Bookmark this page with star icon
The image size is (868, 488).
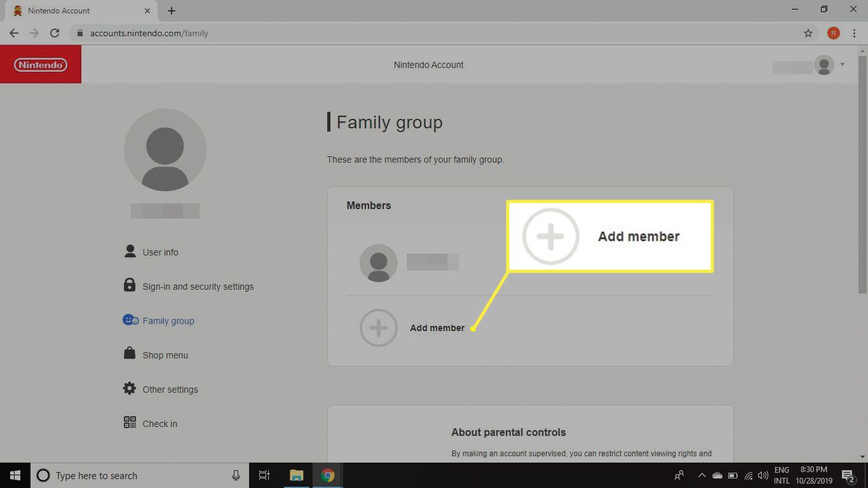[808, 33]
